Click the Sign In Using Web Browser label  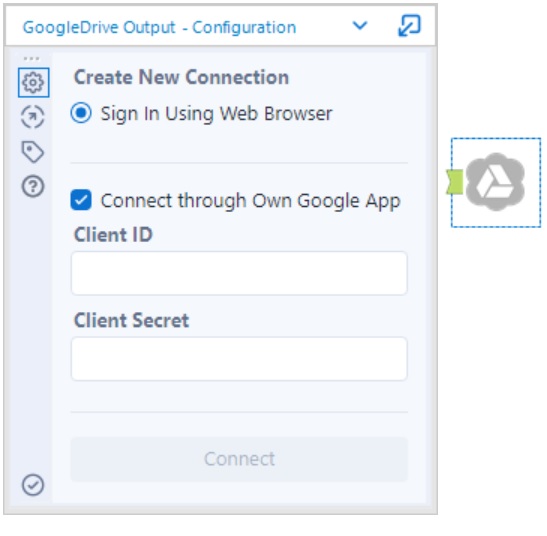click(216, 114)
